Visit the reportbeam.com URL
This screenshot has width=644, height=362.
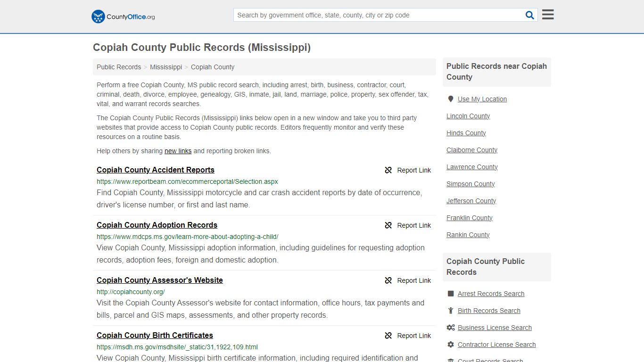click(x=187, y=181)
